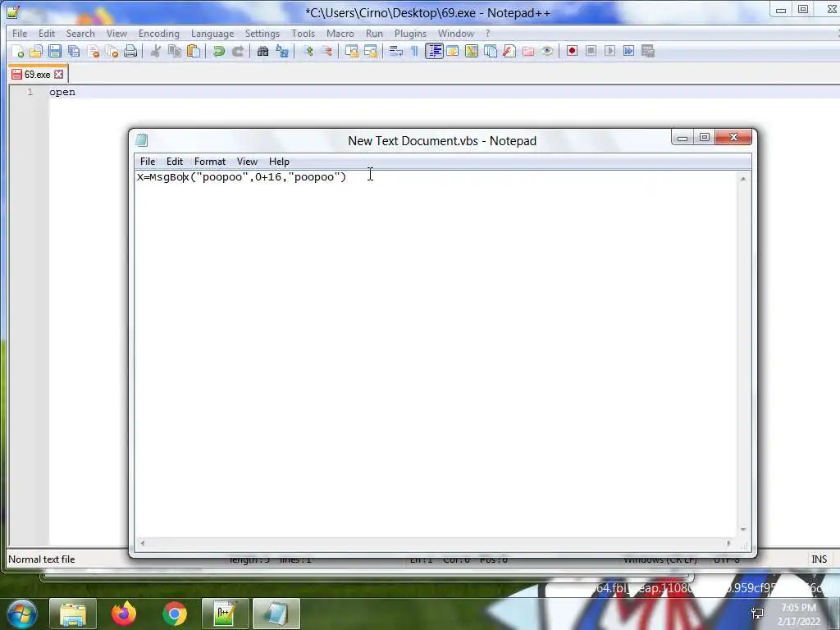Image resolution: width=840 pixels, height=630 pixels.
Task: Open the View menu in Notepad window
Action: (247, 162)
